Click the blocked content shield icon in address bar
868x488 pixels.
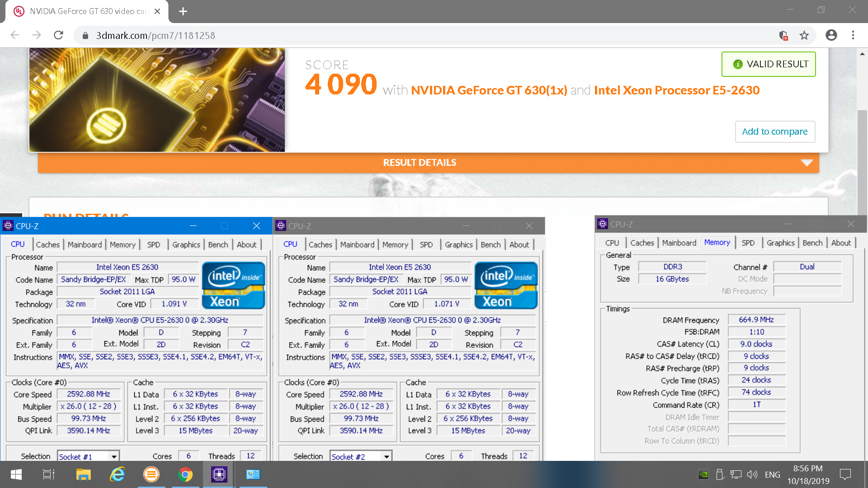point(783,35)
